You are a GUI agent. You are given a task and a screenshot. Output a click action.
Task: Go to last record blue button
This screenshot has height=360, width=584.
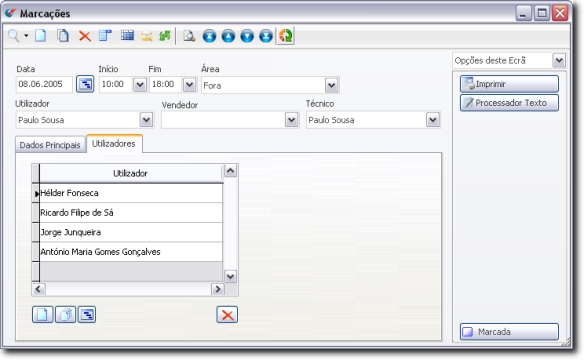point(266,36)
